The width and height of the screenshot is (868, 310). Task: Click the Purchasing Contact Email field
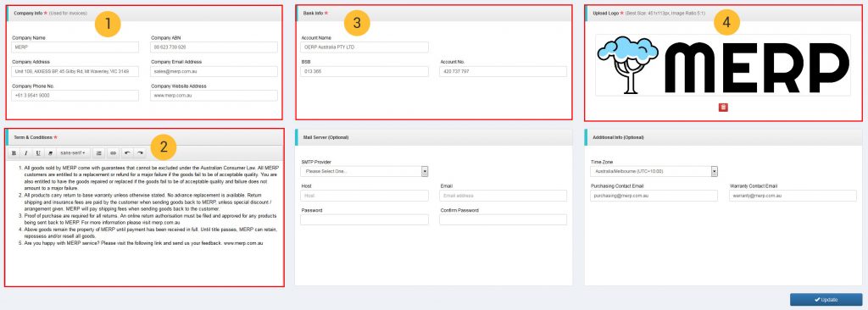654,196
